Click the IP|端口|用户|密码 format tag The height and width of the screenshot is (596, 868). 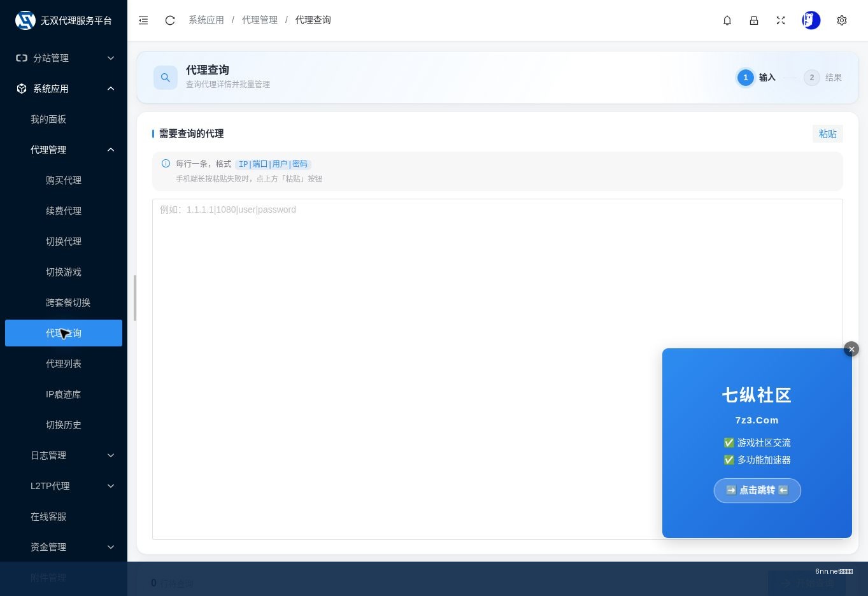273,164
